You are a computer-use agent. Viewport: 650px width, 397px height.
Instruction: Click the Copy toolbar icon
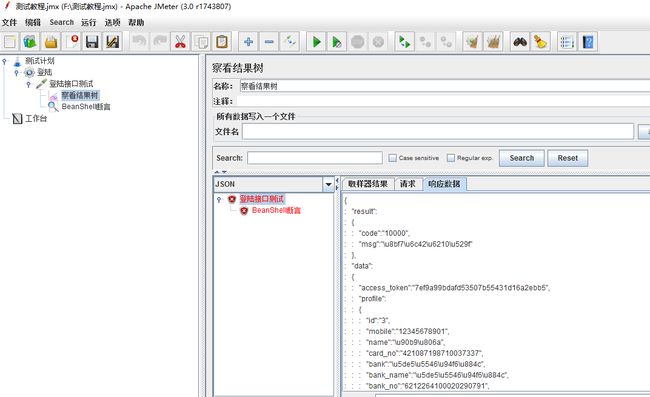click(x=201, y=42)
